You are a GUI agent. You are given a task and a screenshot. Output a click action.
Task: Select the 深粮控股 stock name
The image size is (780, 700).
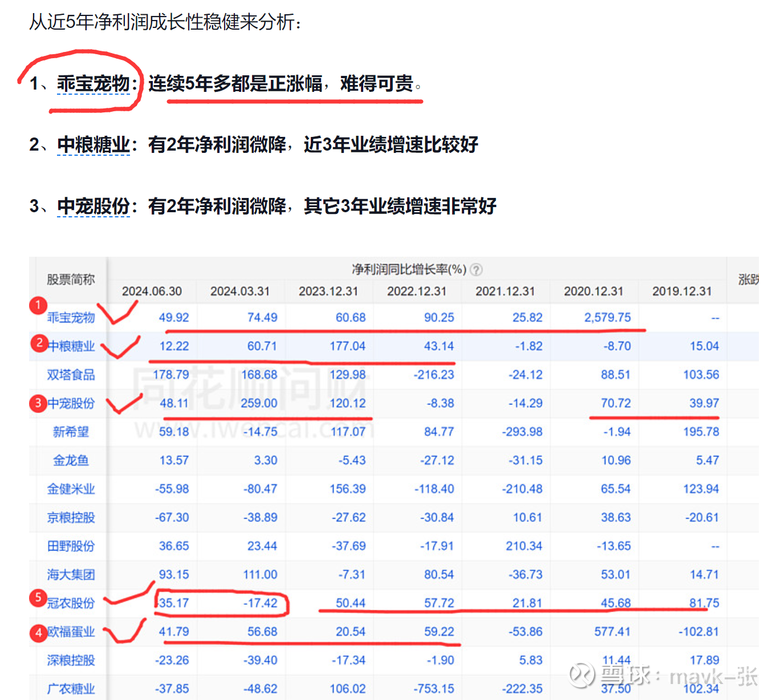(71, 659)
